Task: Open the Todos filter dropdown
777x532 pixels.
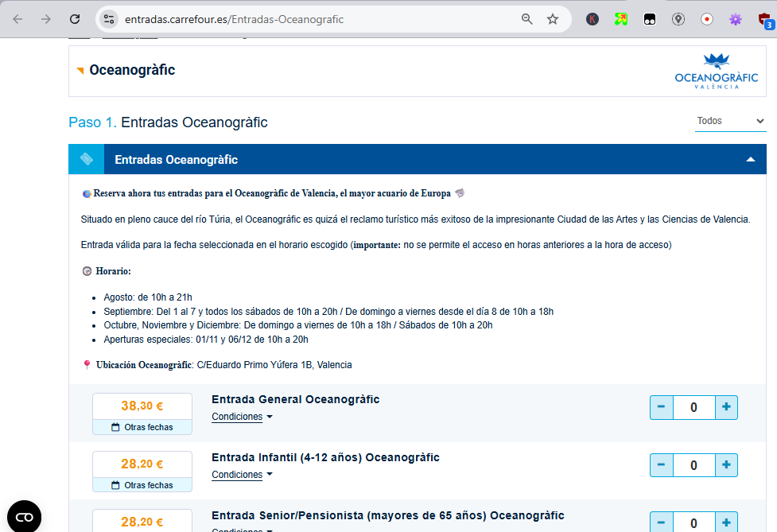Action: (730, 121)
